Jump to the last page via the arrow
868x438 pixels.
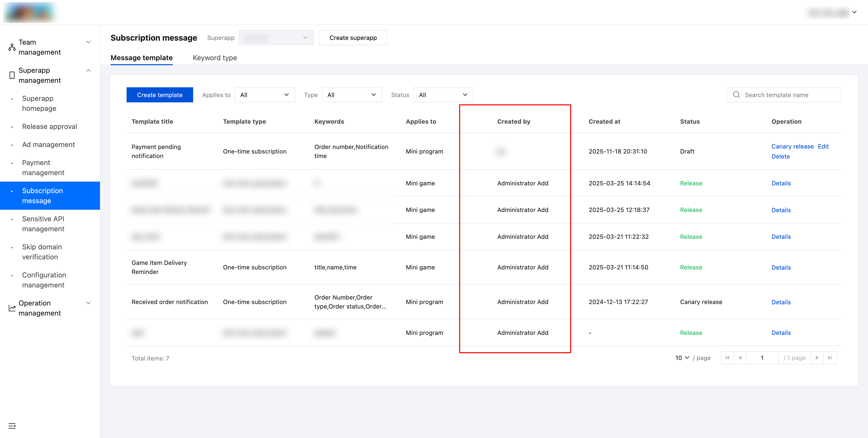[830, 358]
